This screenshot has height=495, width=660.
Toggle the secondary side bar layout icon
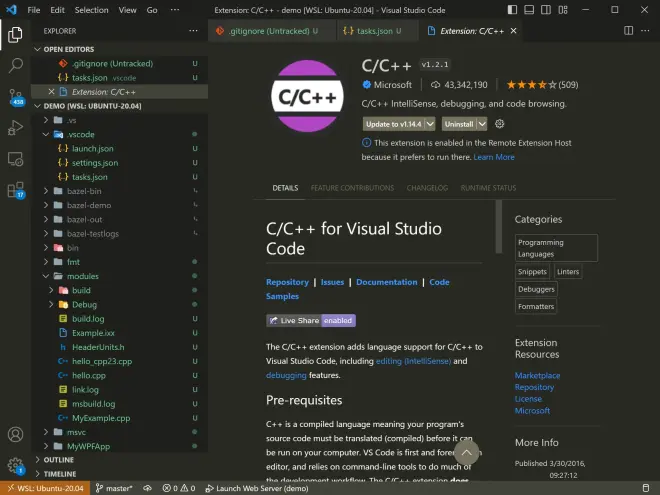point(546,10)
